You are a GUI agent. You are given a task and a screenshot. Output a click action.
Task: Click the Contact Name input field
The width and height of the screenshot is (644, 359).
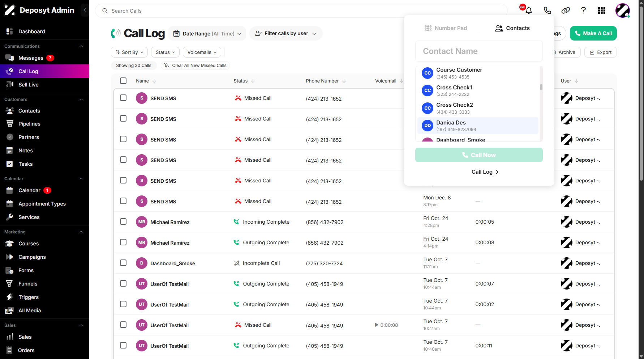(x=479, y=51)
